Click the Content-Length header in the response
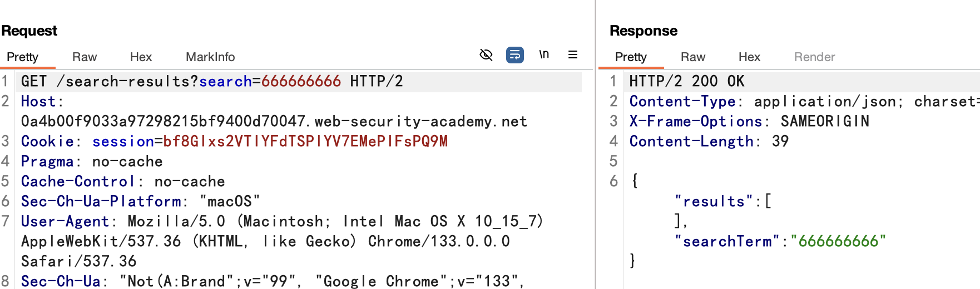Viewport: 980px width, 289px height. click(x=691, y=142)
